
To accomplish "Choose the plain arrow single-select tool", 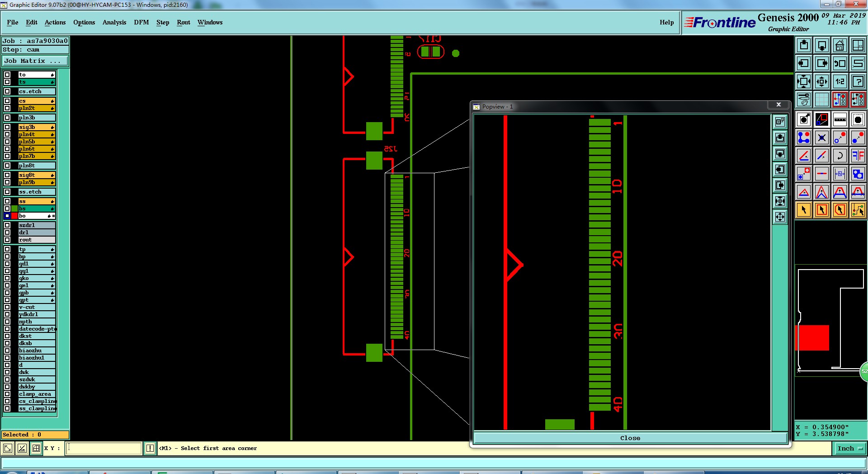I will coord(804,210).
